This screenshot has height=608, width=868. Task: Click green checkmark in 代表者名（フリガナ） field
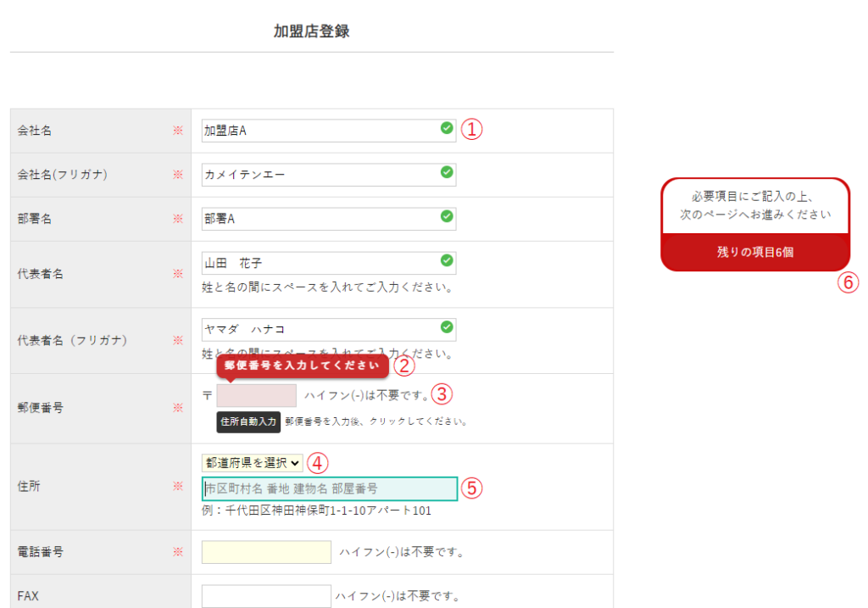tap(447, 326)
